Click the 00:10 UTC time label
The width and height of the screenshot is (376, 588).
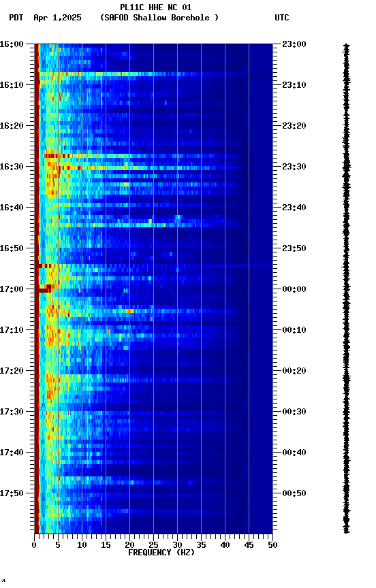(x=294, y=330)
